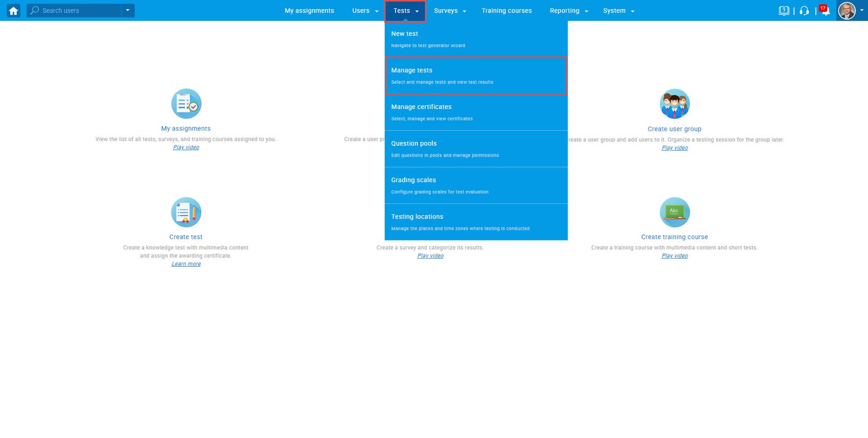
Task: Open the System dropdown menu
Action: coord(618,10)
